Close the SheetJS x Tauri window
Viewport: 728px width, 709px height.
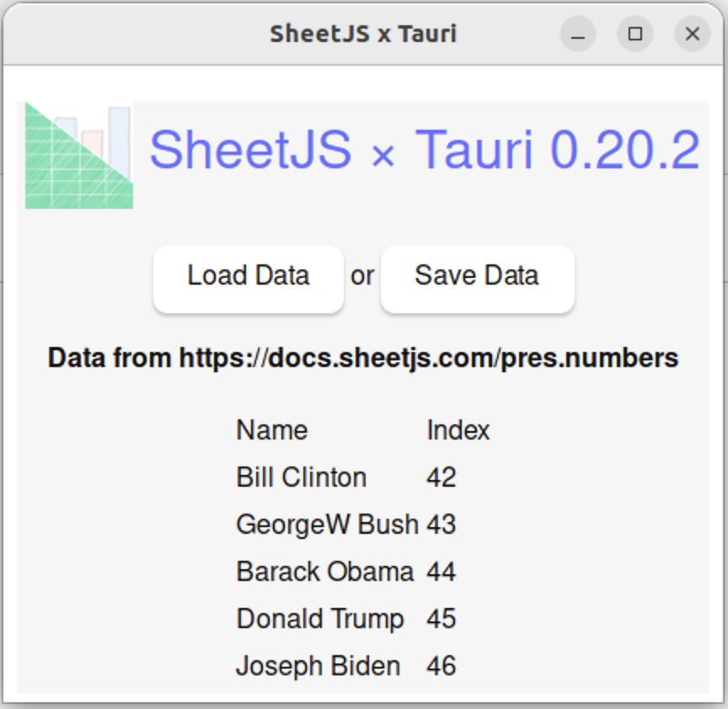coord(693,34)
